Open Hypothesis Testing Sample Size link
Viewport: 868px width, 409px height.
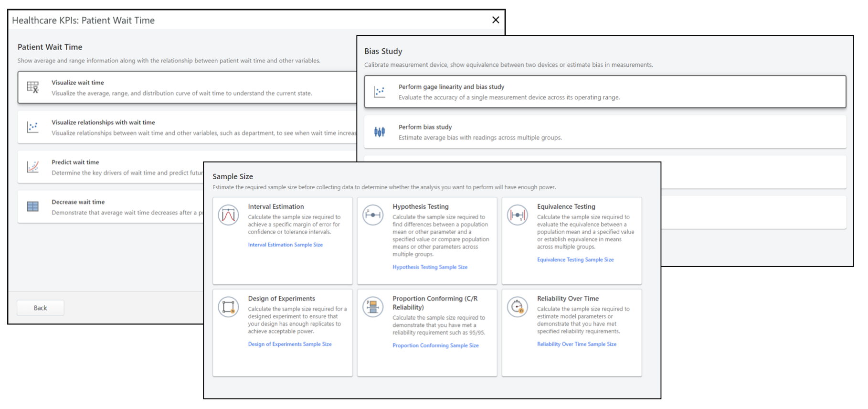pos(430,267)
